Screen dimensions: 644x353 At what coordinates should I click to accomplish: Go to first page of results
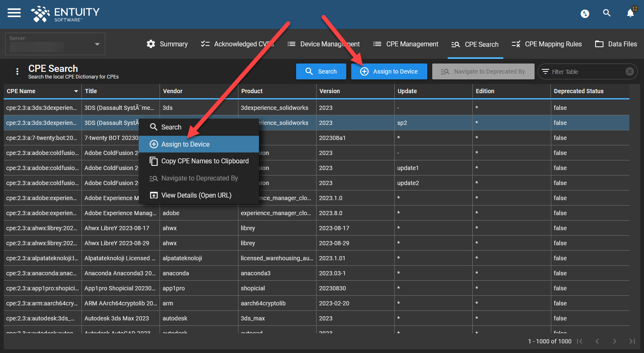pyautogui.click(x=580, y=341)
